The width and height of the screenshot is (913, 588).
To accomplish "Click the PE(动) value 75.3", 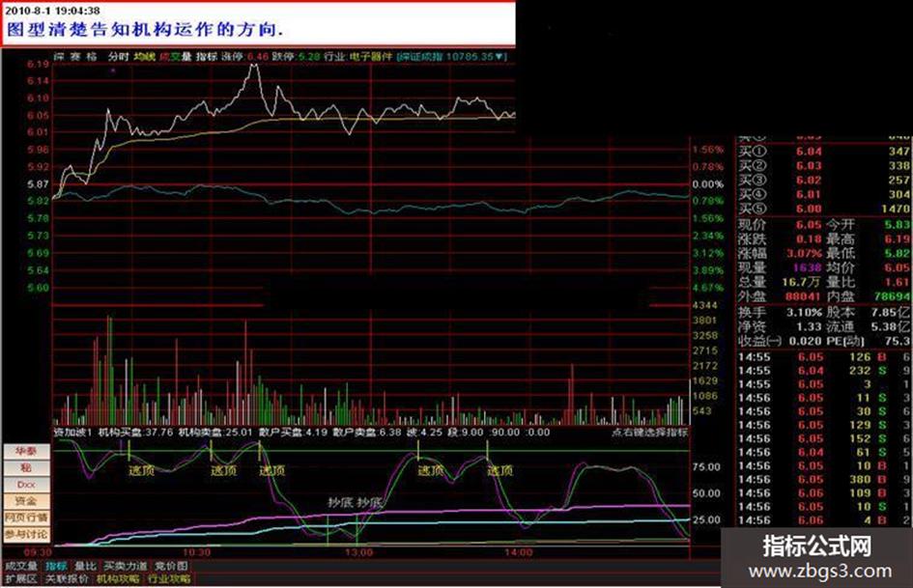I will 898,341.
